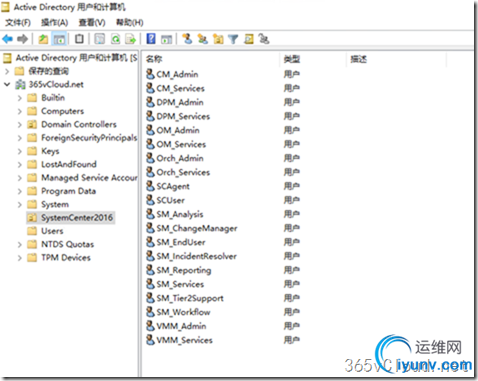Click the OM_Admin user icon
The image size is (478, 381).
click(x=150, y=130)
